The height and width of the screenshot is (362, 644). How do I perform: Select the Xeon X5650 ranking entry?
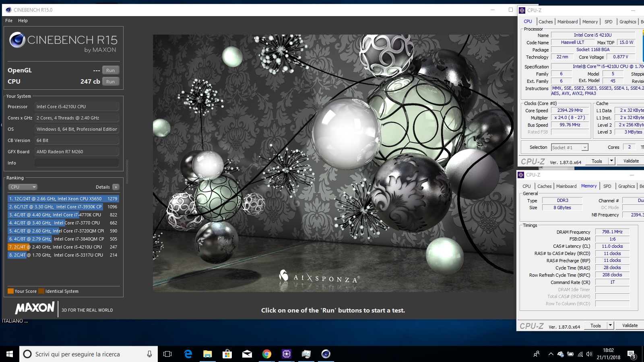click(63, 199)
